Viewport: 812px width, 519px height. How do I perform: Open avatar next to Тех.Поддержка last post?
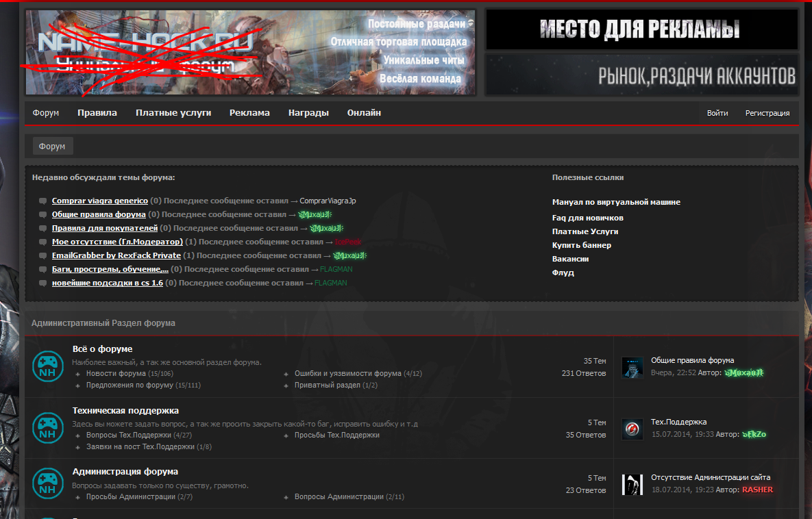pos(632,429)
